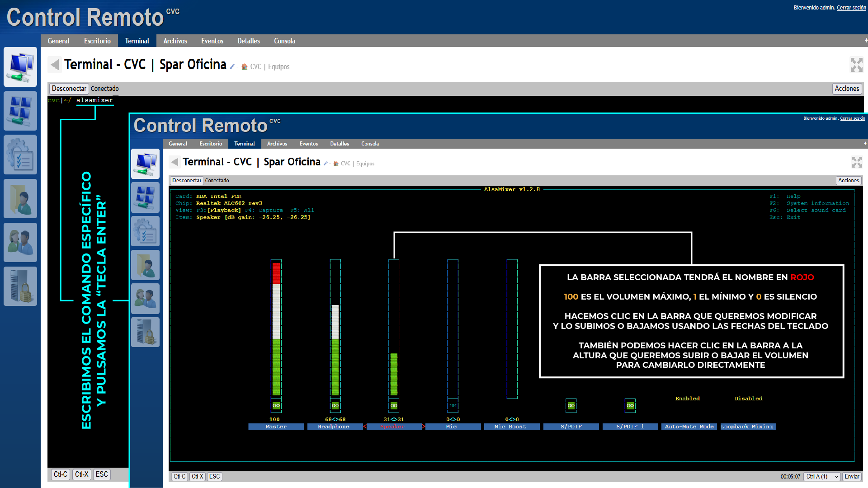Click the remote desktop computers sidebar icon
This screenshot has width=868, height=488.
coord(20,67)
